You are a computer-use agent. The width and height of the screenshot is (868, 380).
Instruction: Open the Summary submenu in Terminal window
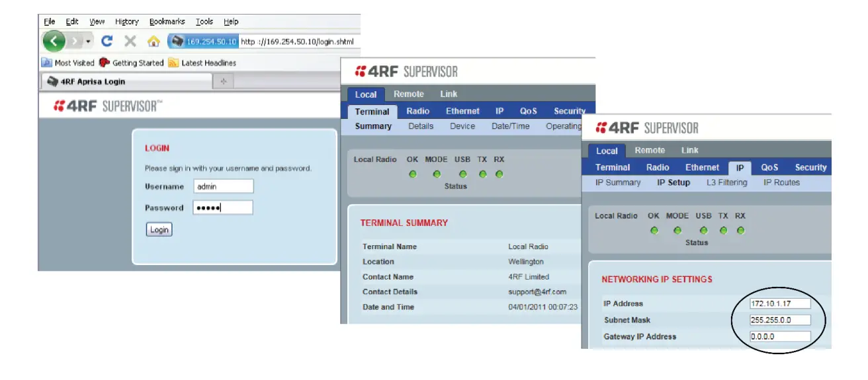(x=373, y=126)
